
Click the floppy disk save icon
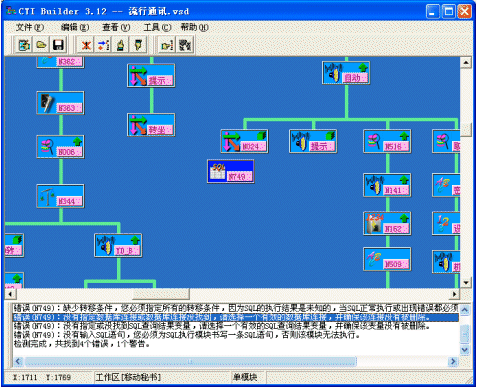(58, 45)
